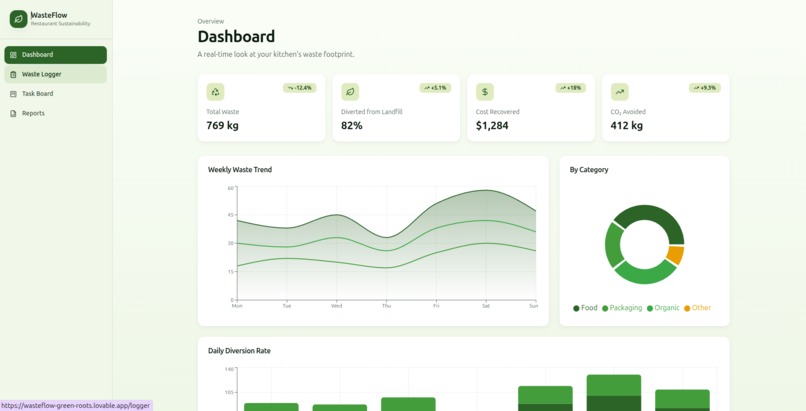Click the +9.3% change badge
This screenshot has height=411, width=806.
pos(705,88)
